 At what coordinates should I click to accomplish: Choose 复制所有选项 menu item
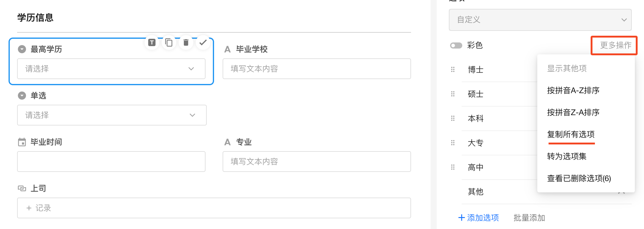pyautogui.click(x=571, y=134)
